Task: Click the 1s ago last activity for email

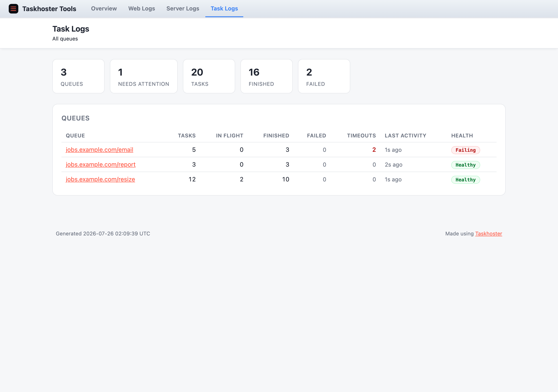Action: coord(393,150)
